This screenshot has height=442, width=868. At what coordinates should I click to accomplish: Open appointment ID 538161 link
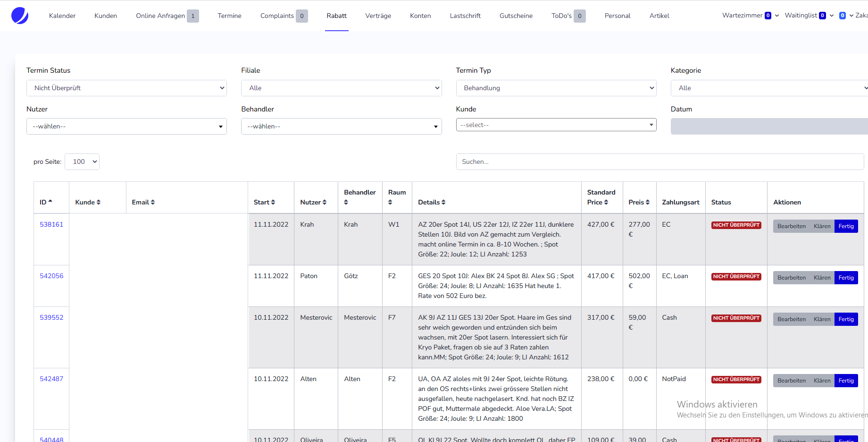pos(51,224)
